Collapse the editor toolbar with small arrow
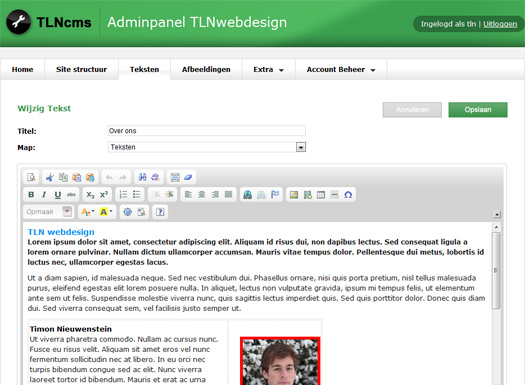525x385 pixels. pos(497,214)
